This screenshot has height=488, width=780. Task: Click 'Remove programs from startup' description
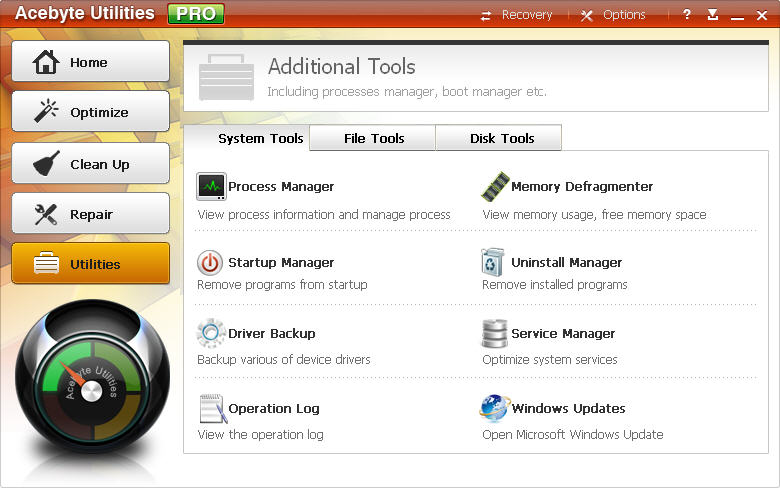282,285
